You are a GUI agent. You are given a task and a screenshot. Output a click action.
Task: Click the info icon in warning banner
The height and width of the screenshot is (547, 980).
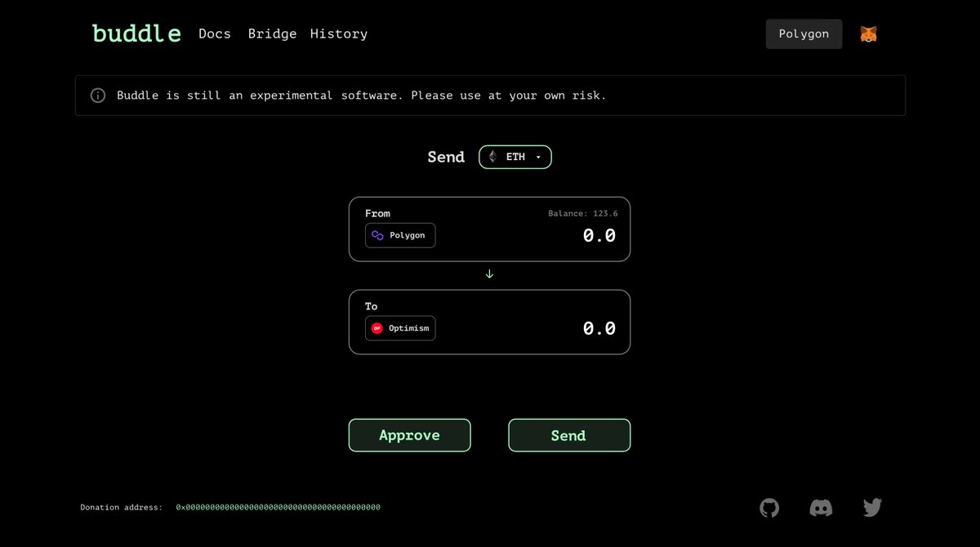[98, 96]
